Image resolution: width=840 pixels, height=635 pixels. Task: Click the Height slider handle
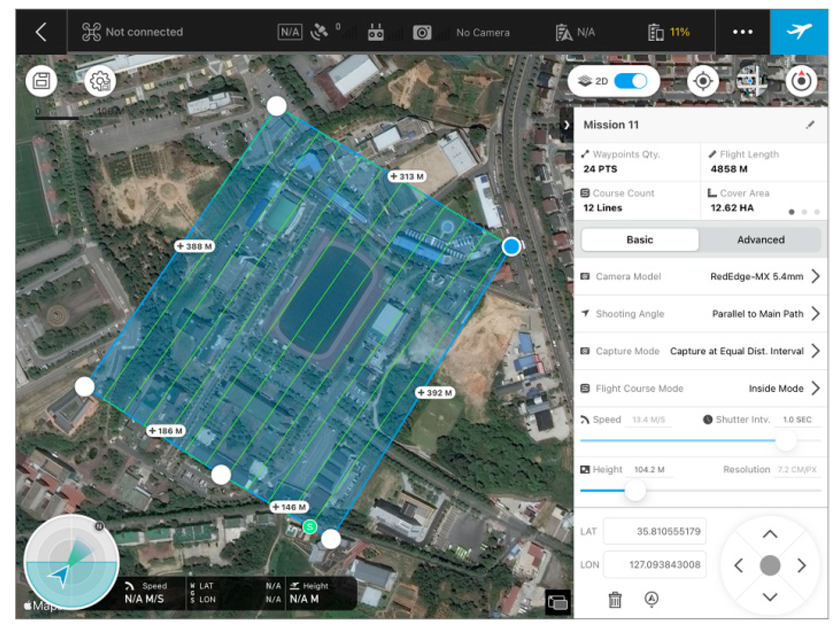point(635,491)
